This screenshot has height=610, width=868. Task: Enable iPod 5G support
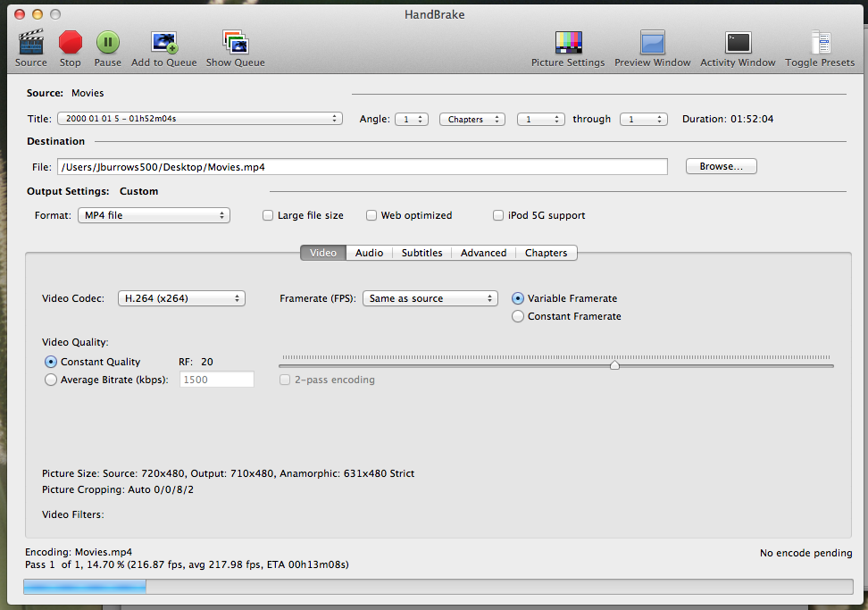(x=498, y=215)
